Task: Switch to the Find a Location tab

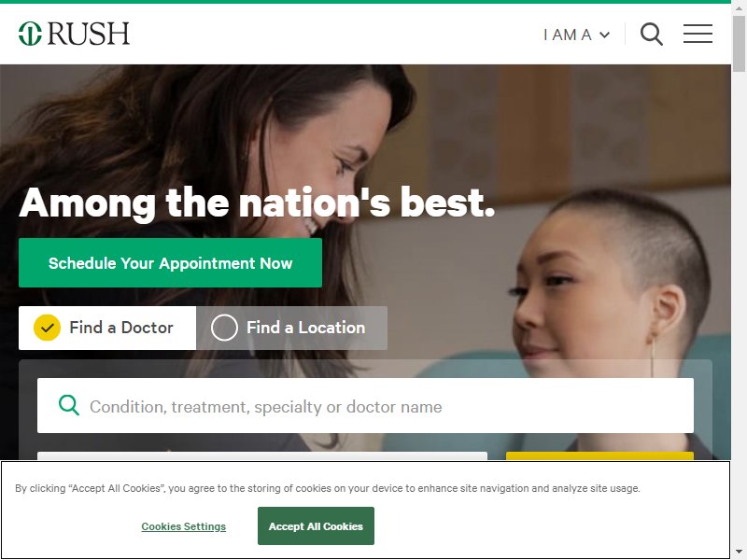Action: coord(291,329)
